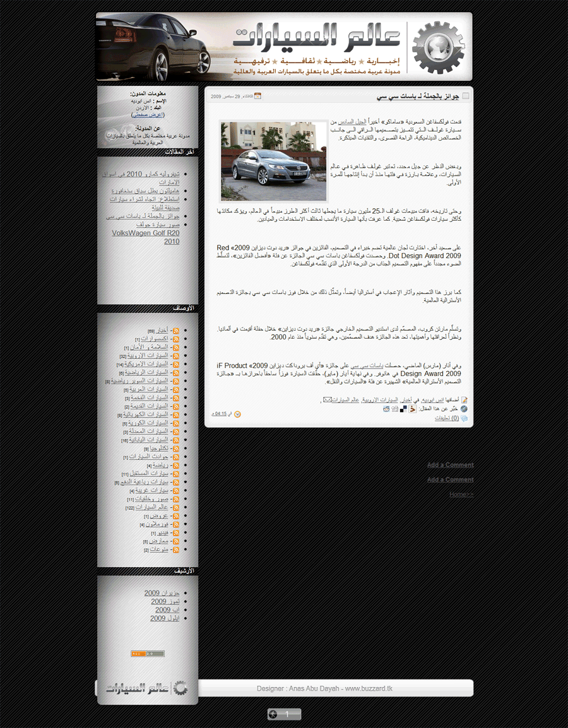Open the post title جوائز بالجملة لـ باسات سي سي

418,96
